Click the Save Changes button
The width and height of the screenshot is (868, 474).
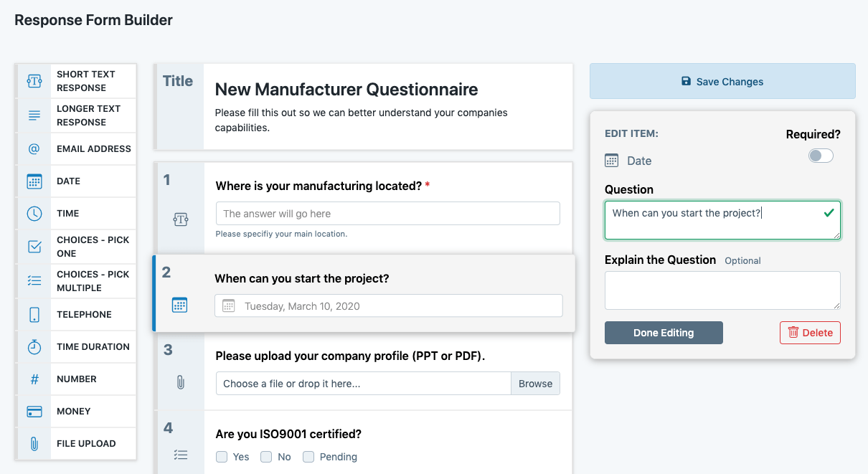pyautogui.click(x=722, y=81)
